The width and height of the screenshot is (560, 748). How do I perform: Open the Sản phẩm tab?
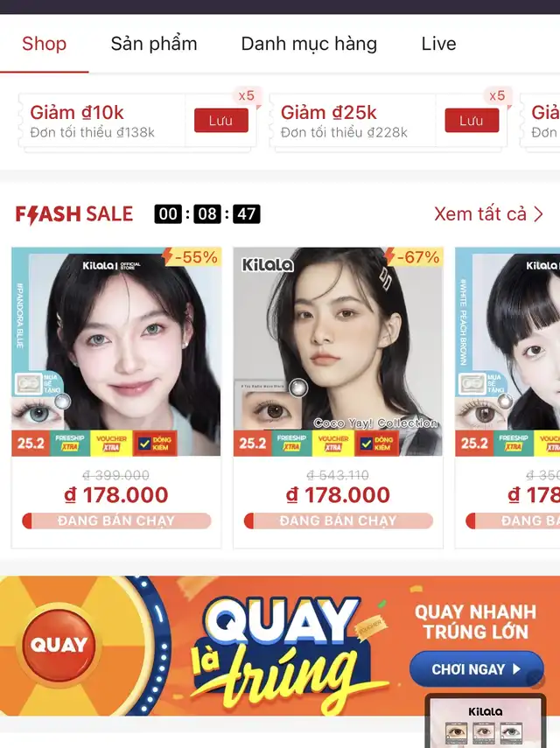pos(154,44)
